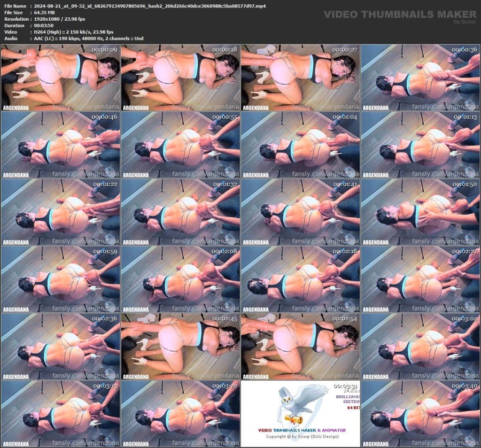Select the thumbnail at timestamp 00:00:09
The width and height of the screenshot is (481, 448).
click(x=60, y=77)
